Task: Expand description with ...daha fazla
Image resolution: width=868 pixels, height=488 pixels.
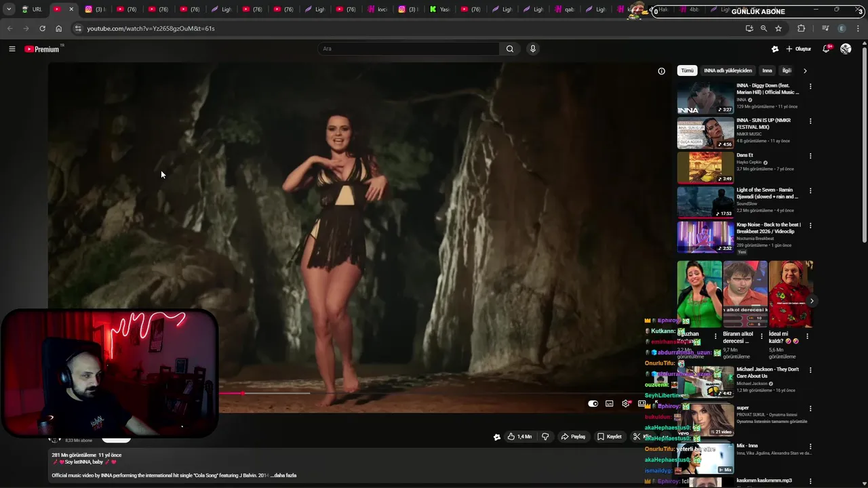Action: point(285,475)
